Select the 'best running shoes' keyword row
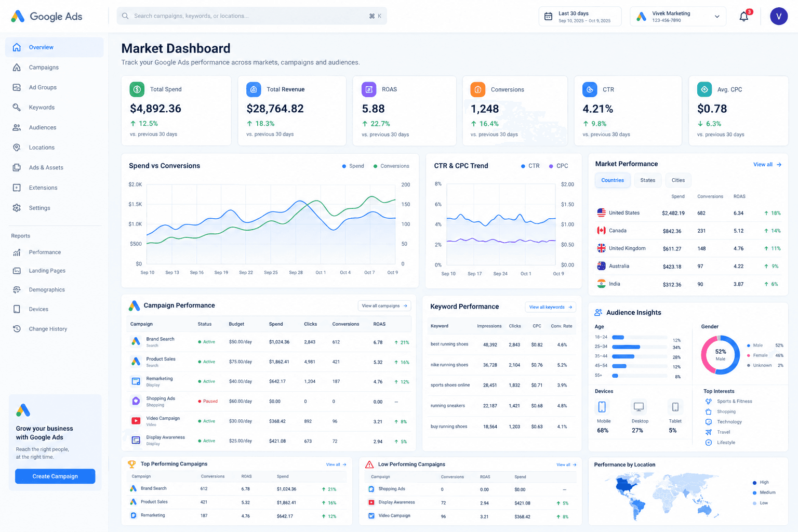 click(502, 344)
